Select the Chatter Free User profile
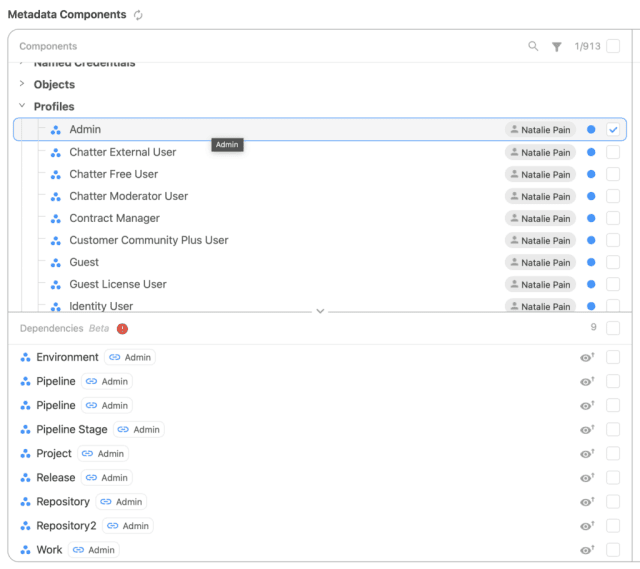Viewport: 640px width, 569px height. click(113, 174)
